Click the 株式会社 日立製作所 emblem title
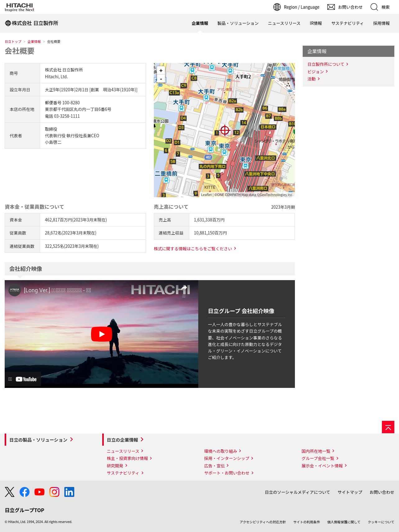The image size is (399, 532). [x=32, y=23]
